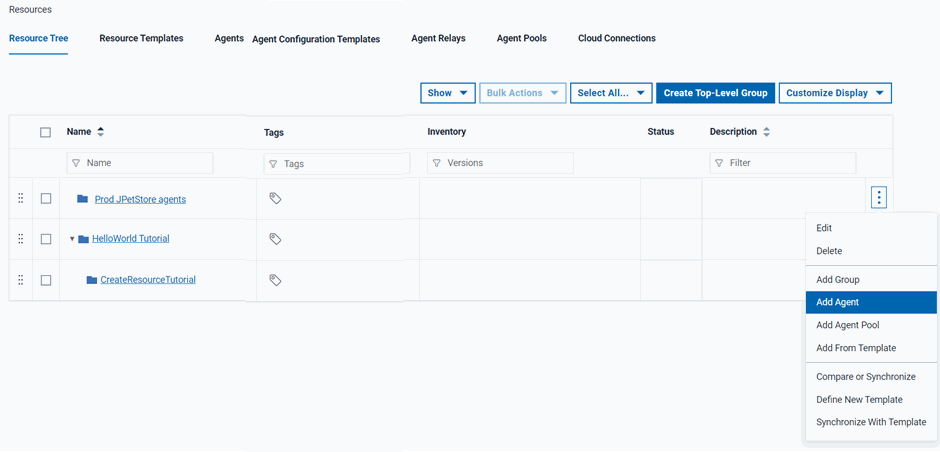Click the Versions inventory filter field
940x452 pixels.
pyautogui.click(x=500, y=163)
